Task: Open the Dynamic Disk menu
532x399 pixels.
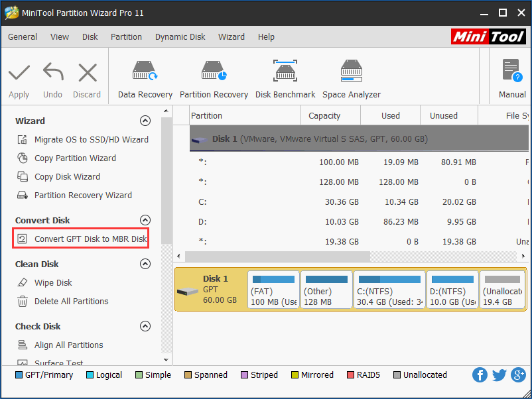Action: point(180,36)
